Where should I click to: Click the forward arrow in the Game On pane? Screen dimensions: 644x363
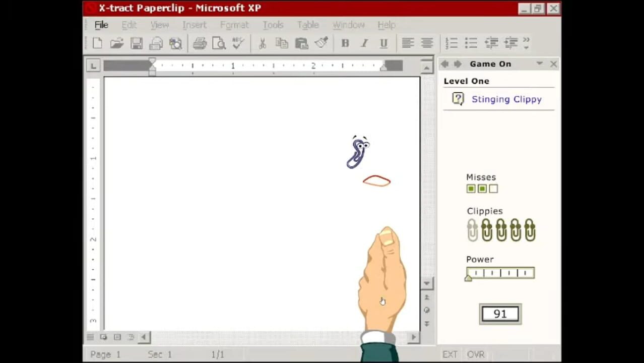[x=458, y=64]
